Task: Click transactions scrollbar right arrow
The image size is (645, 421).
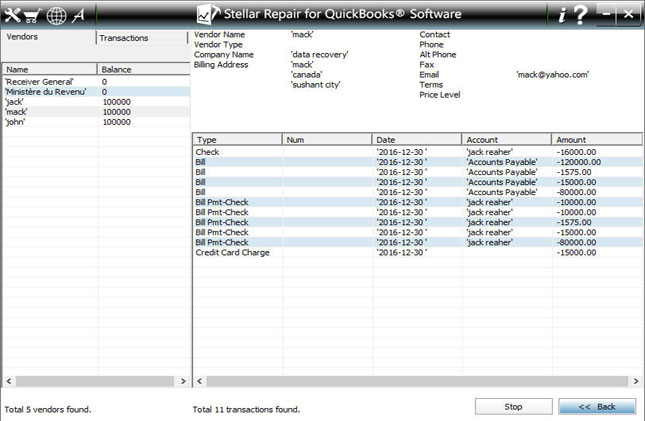Action: point(636,381)
